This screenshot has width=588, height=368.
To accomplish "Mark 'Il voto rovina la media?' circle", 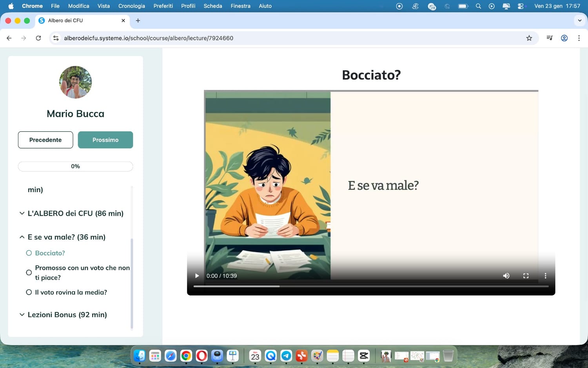I will 29,292.
